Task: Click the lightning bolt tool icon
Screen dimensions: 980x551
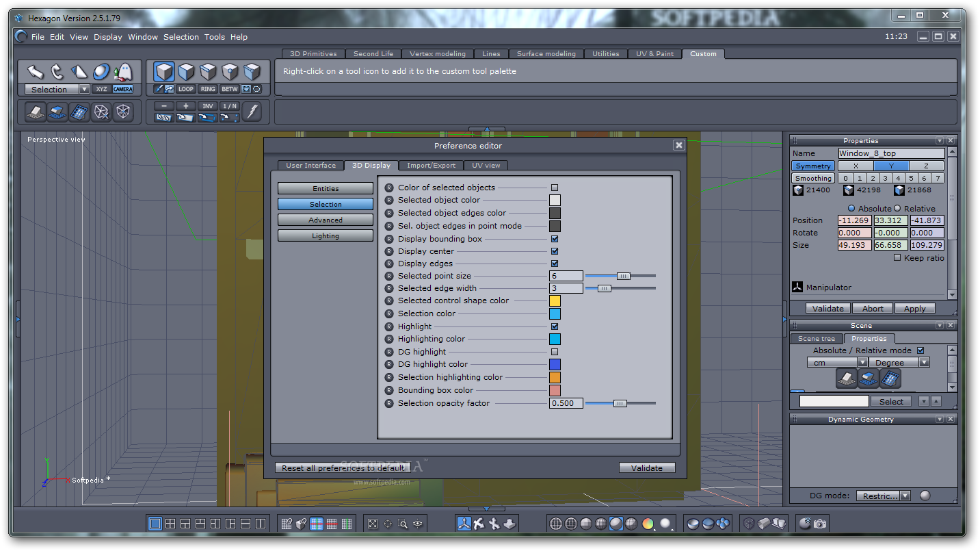Action: click(x=252, y=112)
